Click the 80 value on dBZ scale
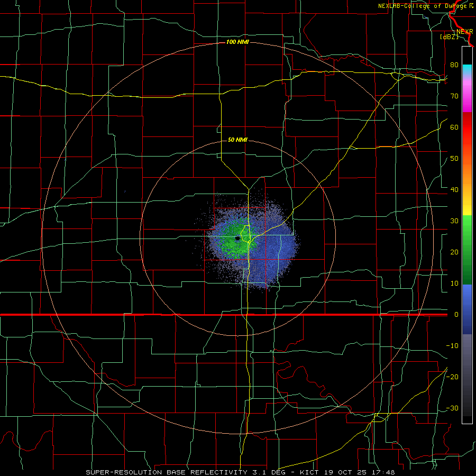This screenshot has height=476, width=476. click(454, 65)
